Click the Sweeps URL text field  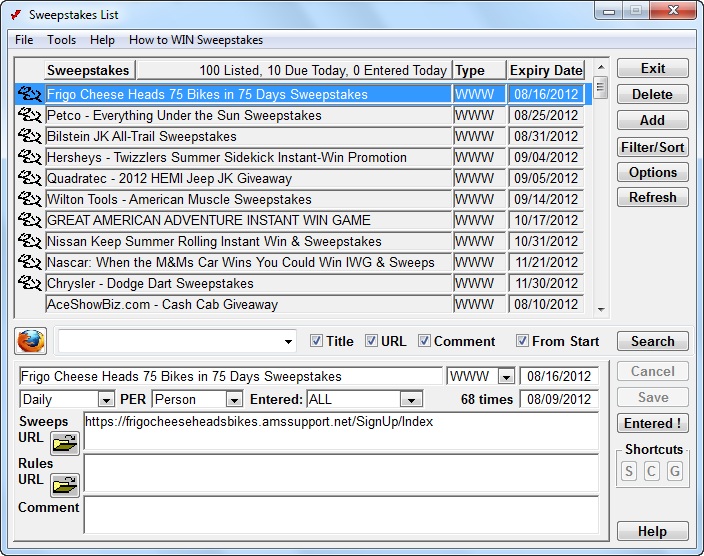click(x=341, y=431)
